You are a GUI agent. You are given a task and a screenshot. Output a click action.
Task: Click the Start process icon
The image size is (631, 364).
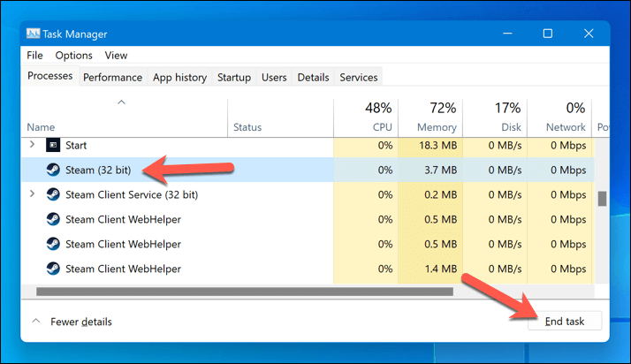coord(53,144)
